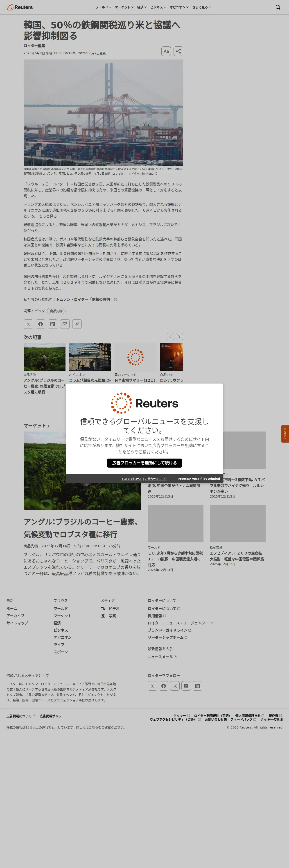The height and width of the screenshot is (868, 289).
Task: Click footer ワールド browse link
Action: (61, 609)
